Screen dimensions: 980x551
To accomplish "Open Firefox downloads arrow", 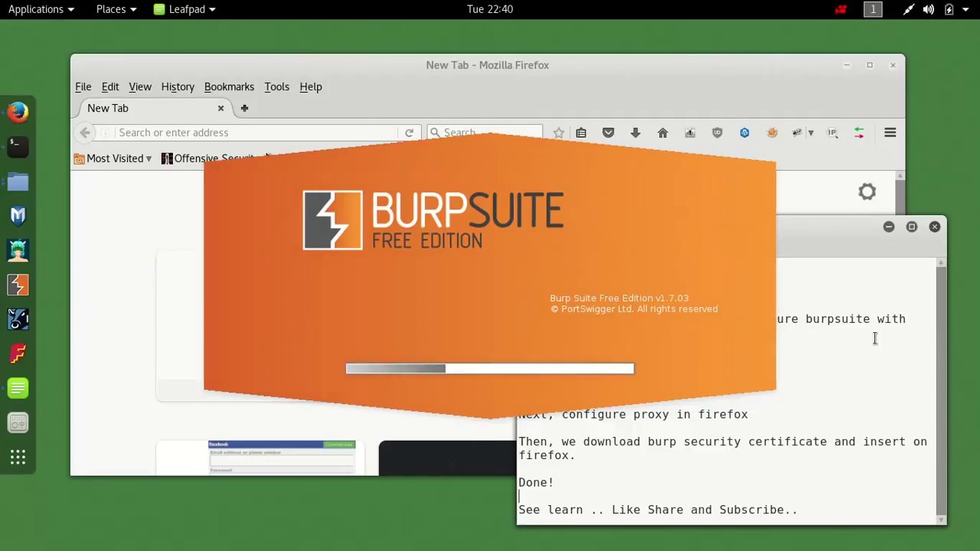I will [635, 132].
